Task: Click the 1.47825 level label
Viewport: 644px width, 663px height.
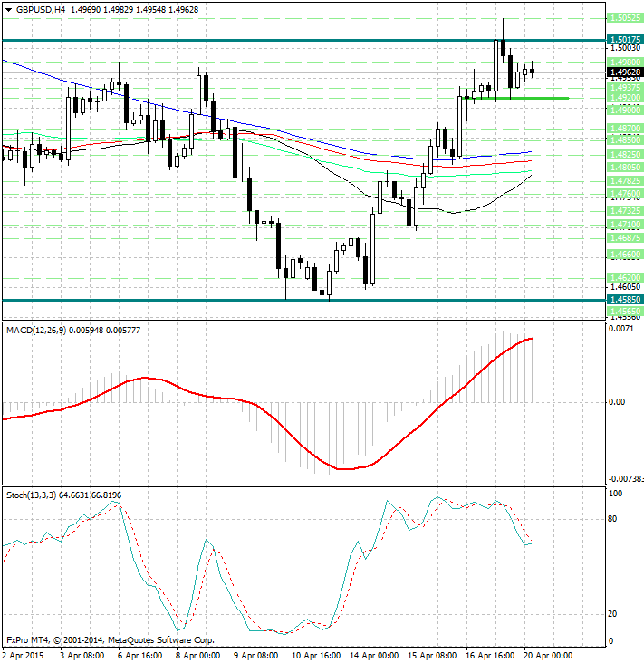Action: pos(625,181)
